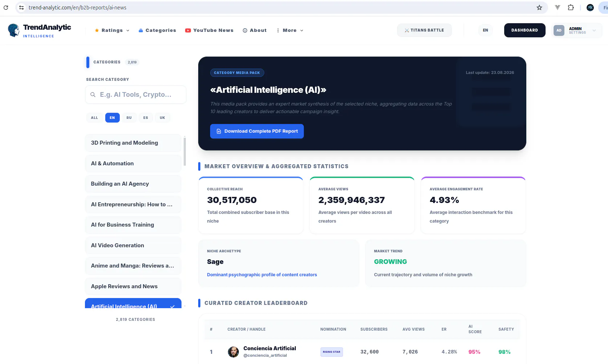Click the V-shaped extension icon in toolbar
Viewport: 608px width, 364px height.
coord(558,7)
